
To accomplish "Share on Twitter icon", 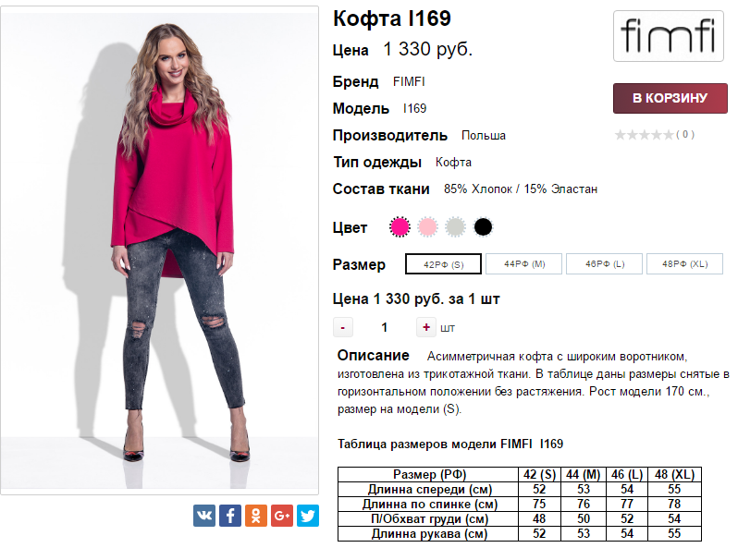I will pyautogui.click(x=308, y=516).
